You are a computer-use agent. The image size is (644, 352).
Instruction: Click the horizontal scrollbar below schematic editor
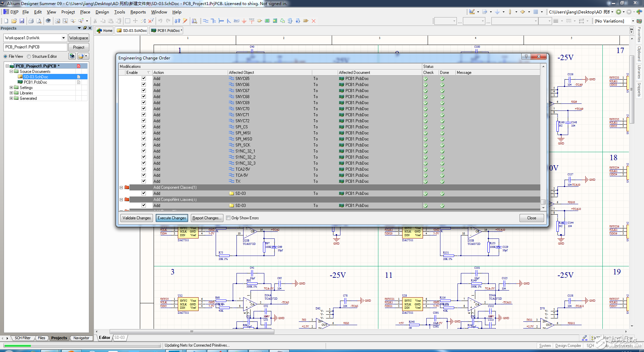pyautogui.click(x=192, y=332)
